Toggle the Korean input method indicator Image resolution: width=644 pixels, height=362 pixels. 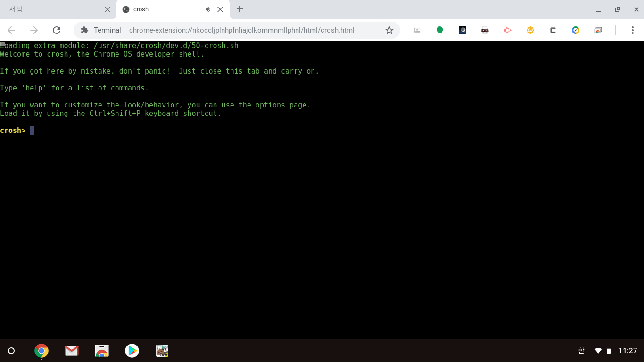pyautogui.click(x=581, y=350)
